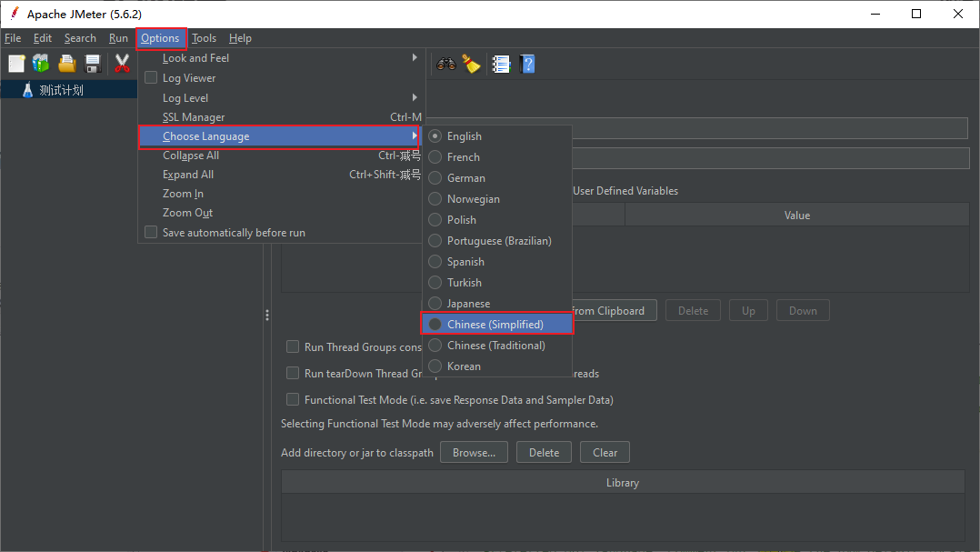The height and width of the screenshot is (552, 980).
Task: Open the Edit menu
Action: 43,38
